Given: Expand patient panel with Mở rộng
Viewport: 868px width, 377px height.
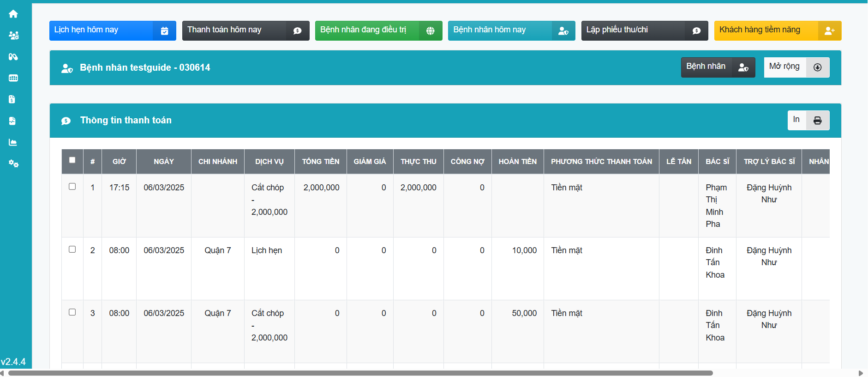Looking at the screenshot, I should 796,67.
